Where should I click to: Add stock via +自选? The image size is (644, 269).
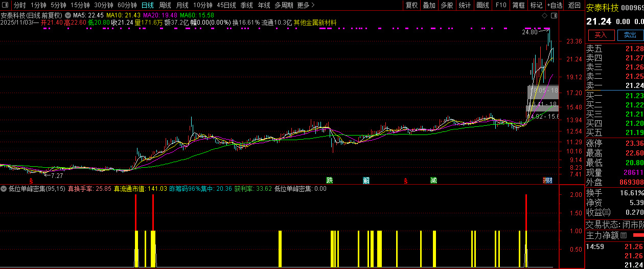pos(555,5)
